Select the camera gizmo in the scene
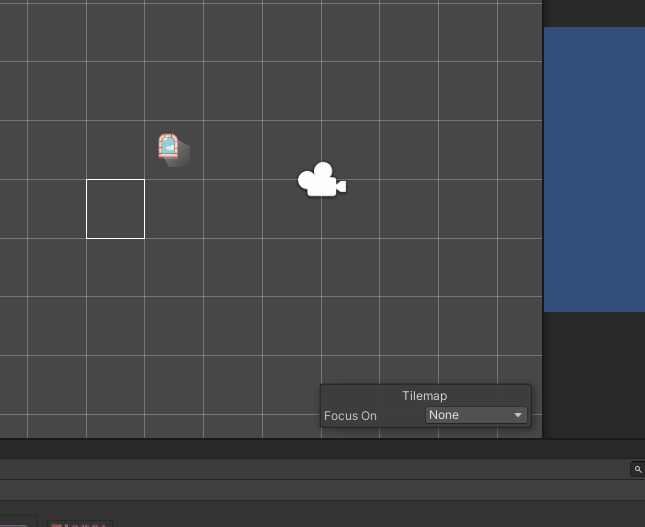Viewport: 645px width, 527px height. (322, 179)
